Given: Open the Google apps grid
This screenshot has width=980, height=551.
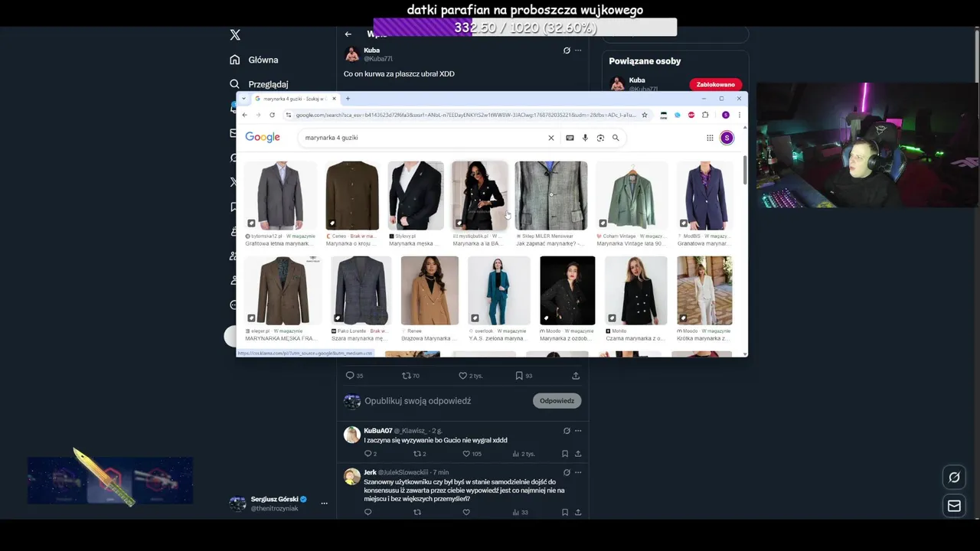Looking at the screenshot, I should coord(710,138).
